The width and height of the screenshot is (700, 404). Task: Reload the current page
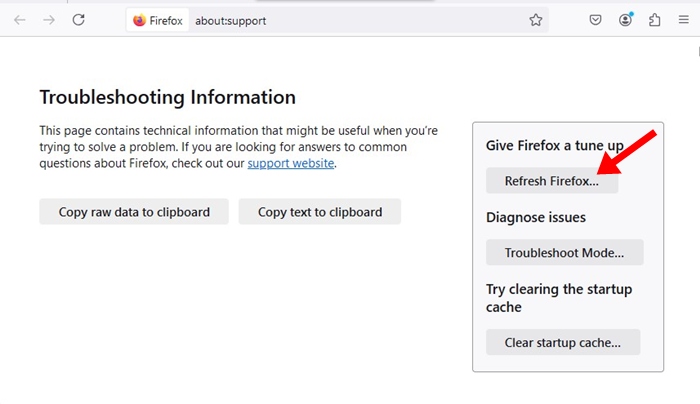point(78,20)
